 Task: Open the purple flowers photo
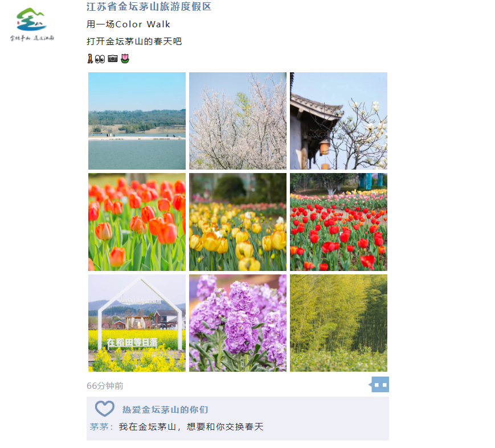[238, 323]
